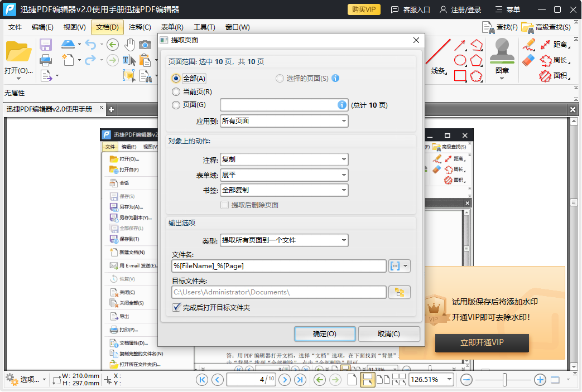Browse target folder with folder icon
The image size is (582, 392).
click(400, 292)
